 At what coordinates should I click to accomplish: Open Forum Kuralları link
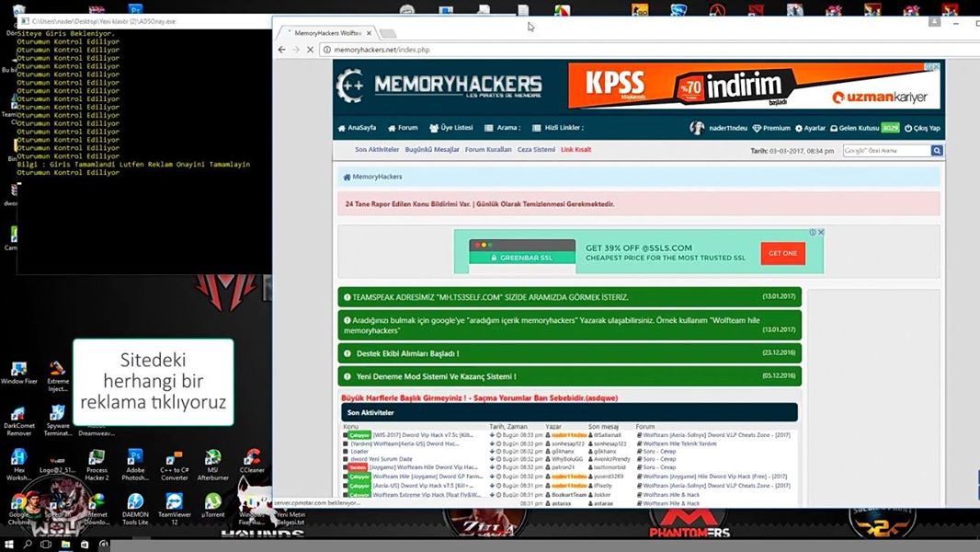488,150
